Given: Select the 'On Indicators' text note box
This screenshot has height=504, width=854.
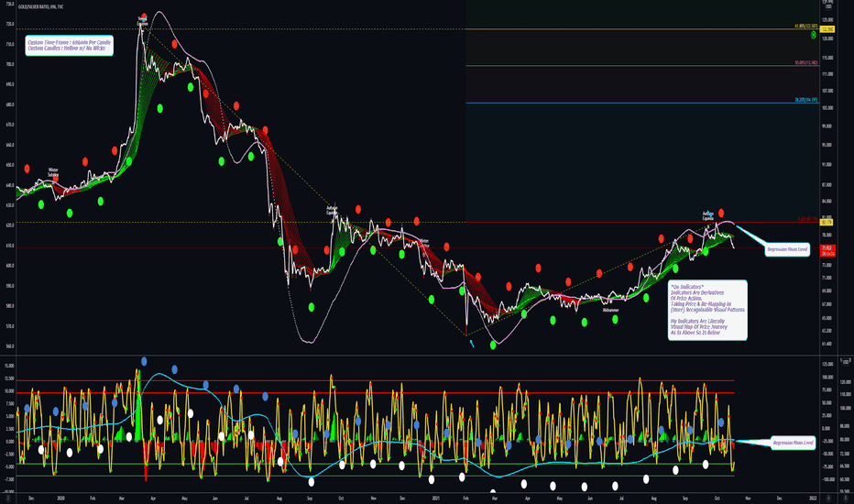Looking at the screenshot, I should tap(707, 310).
